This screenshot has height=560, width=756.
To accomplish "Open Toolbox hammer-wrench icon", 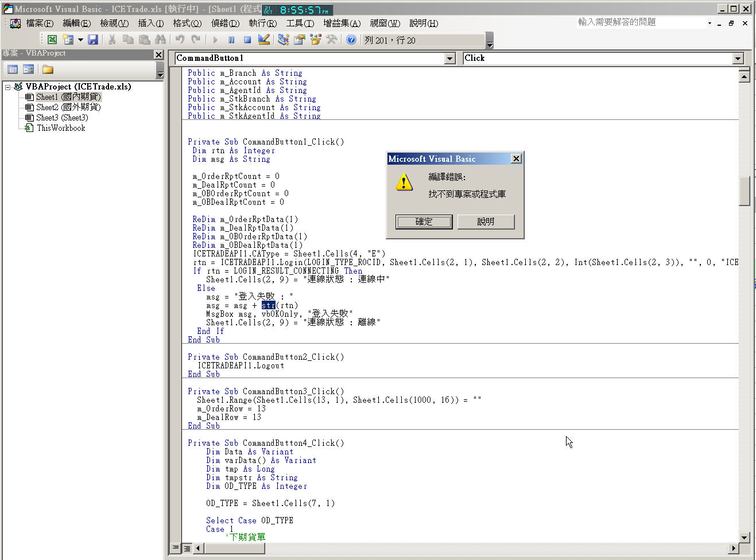I will coord(331,40).
